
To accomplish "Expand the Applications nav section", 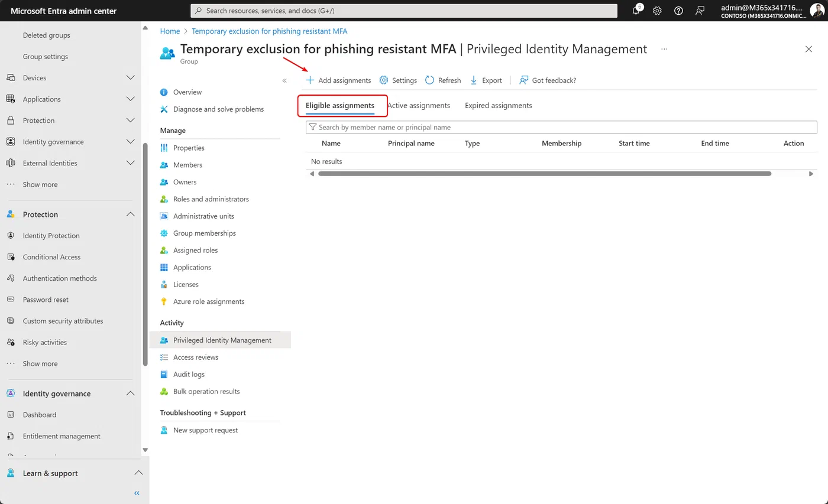I will (x=131, y=99).
